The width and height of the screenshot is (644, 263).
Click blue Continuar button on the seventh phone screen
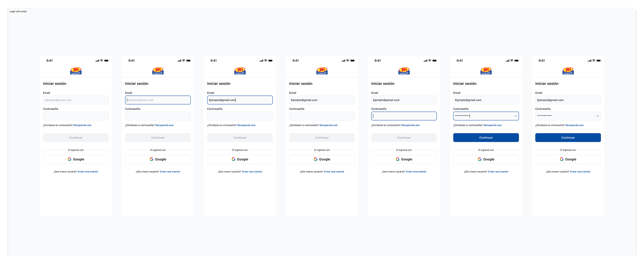pos(568,138)
